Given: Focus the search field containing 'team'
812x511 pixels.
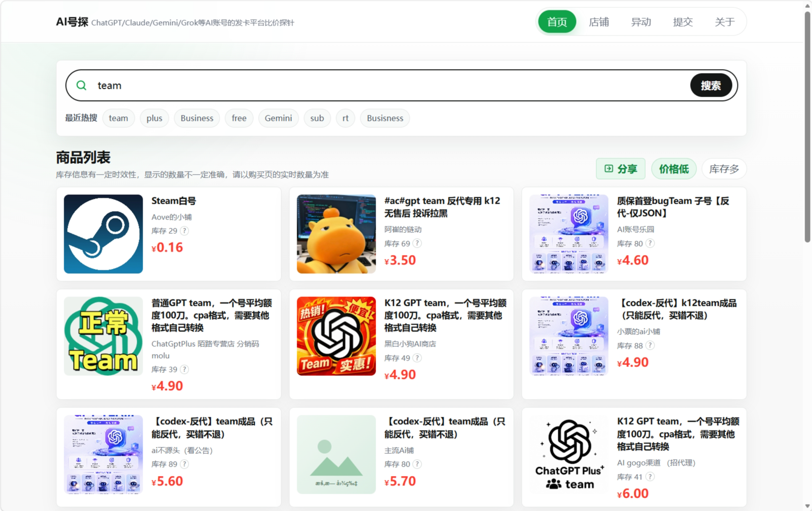Looking at the screenshot, I should click(x=390, y=85).
